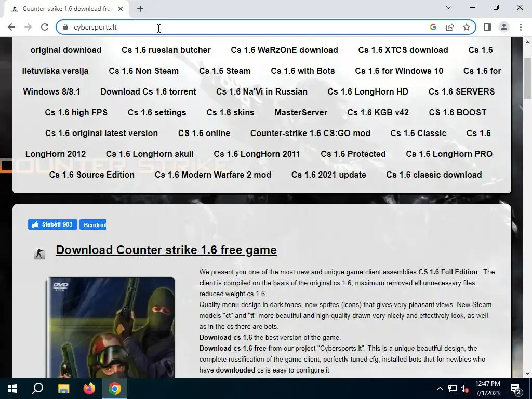Share this page via share icon
This screenshot has height=399, width=532.
pos(450,27)
